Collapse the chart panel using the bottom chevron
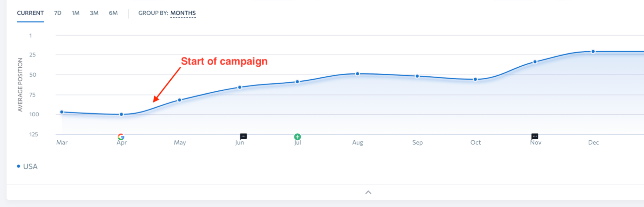The height and width of the screenshot is (207, 644). pyautogui.click(x=368, y=192)
